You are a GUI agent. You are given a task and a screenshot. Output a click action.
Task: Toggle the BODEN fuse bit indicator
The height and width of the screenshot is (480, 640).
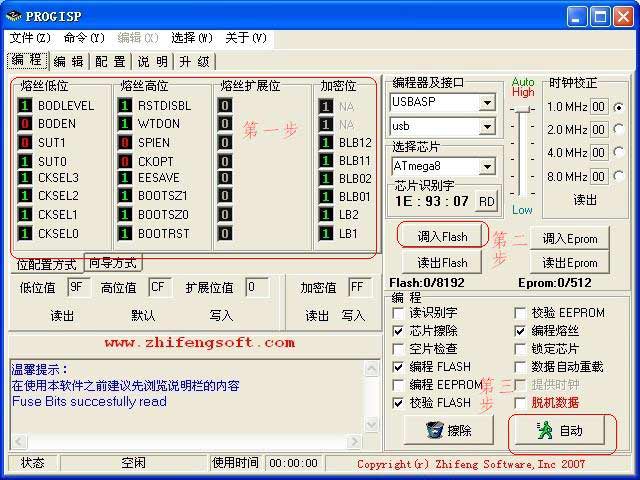click(x=26, y=124)
